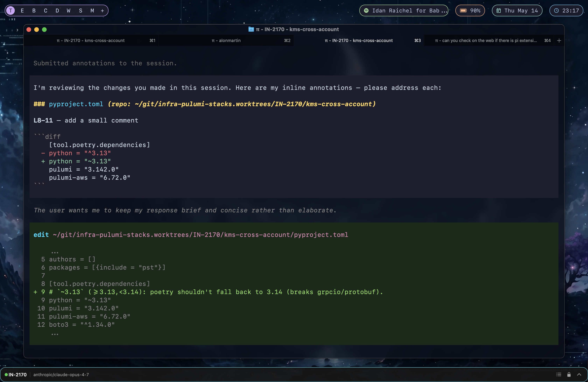The height and width of the screenshot is (382, 588).
Task: Switch to workspace C
Action: [45, 11]
